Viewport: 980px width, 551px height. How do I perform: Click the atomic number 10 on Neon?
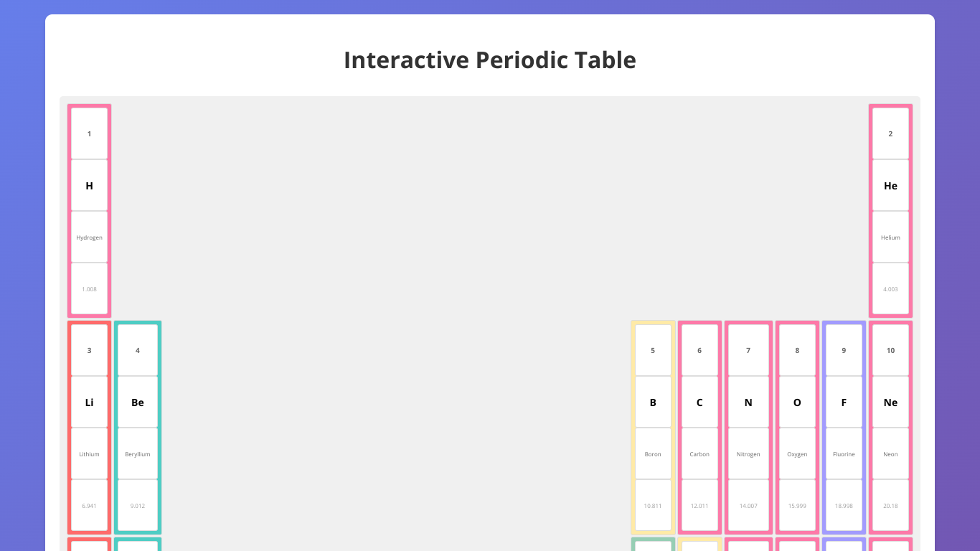[890, 350]
